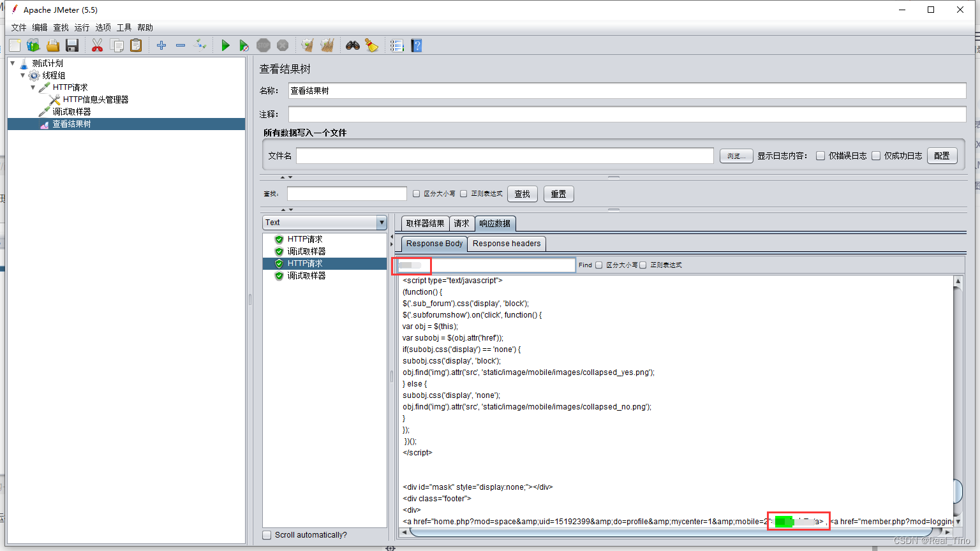Viewport: 980px width, 551px height.
Task: Click the 文件名 input field
Action: (505, 156)
